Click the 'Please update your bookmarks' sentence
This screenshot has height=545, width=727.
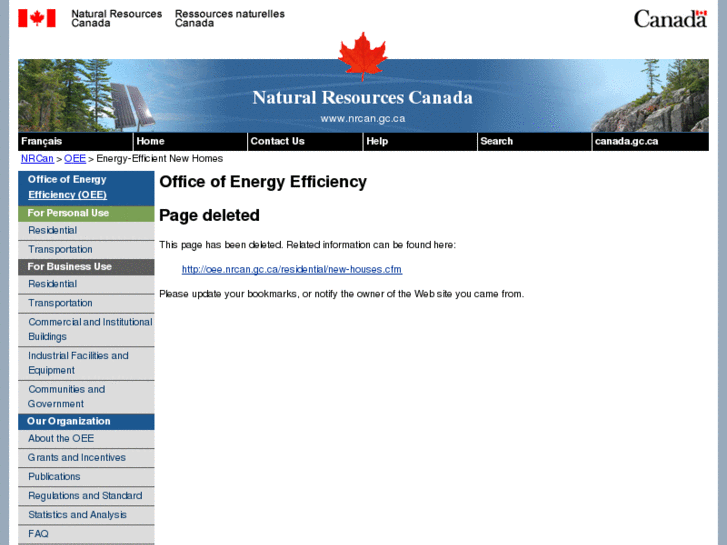click(x=341, y=294)
